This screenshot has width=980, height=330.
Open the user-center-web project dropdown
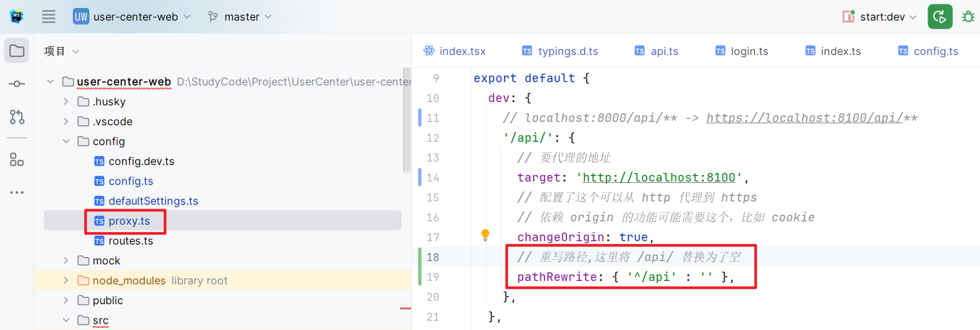tap(132, 17)
